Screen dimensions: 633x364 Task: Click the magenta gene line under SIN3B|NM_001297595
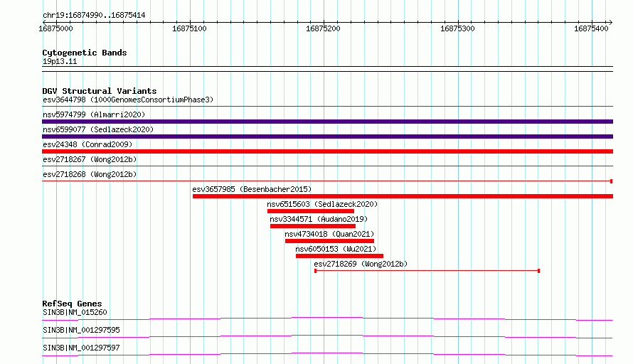tap(327, 336)
